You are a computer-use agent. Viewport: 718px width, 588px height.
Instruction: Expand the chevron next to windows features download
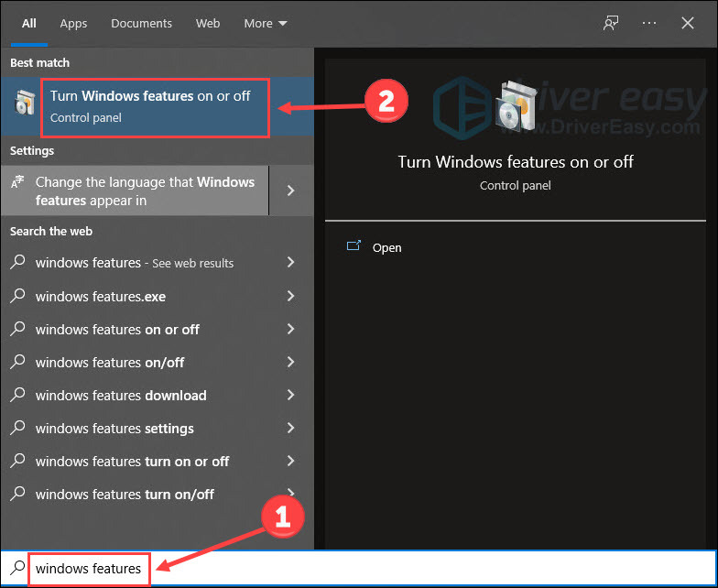click(x=290, y=394)
